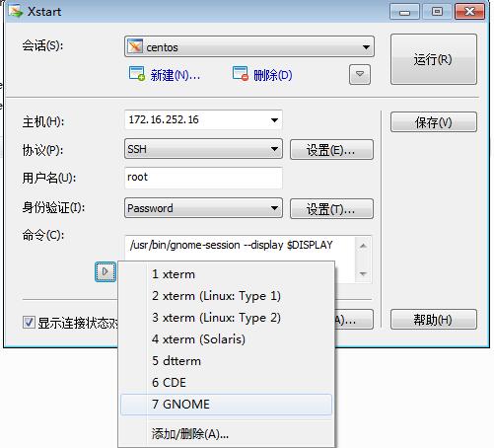Close the Xstart window
The width and height of the screenshot is (494, 448).
(470, 12)
